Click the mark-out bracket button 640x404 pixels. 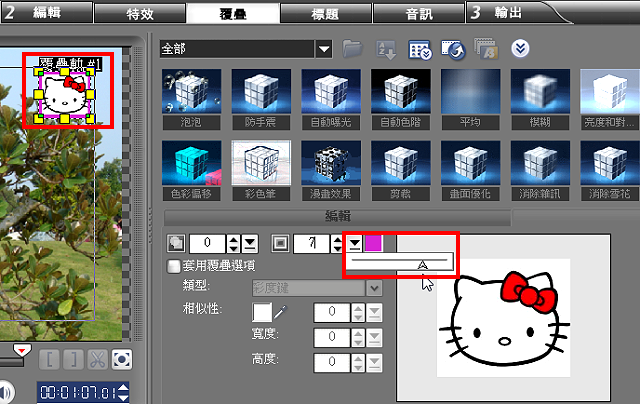[74, 360]
